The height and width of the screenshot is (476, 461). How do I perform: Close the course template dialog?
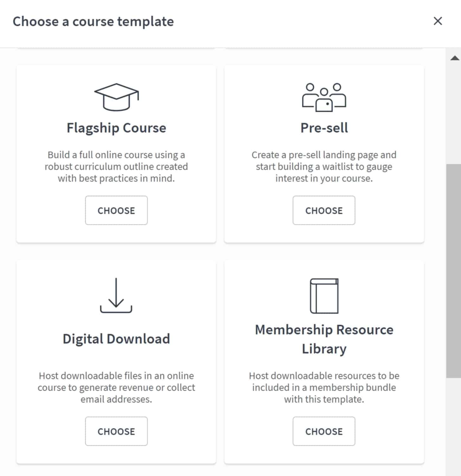coord(438,21)
